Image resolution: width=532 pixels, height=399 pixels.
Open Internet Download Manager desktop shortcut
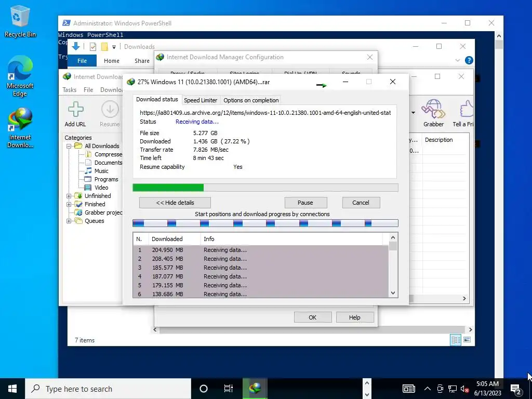[x=20, y=128]
